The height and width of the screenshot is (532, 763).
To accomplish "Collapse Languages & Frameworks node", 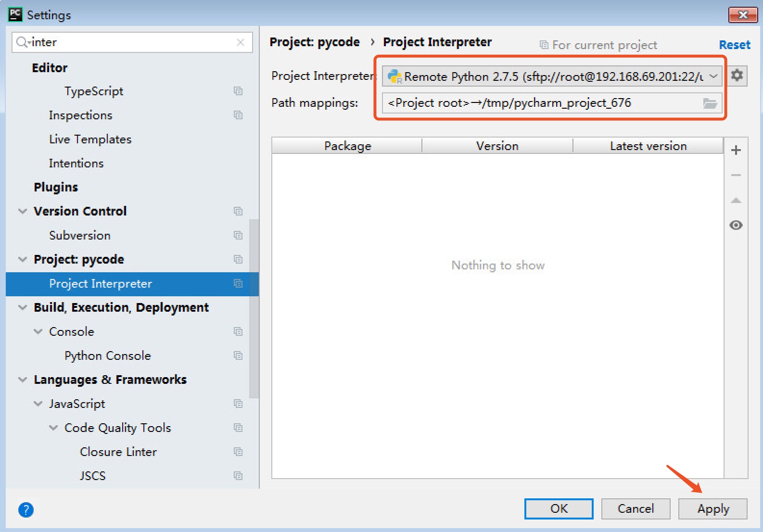I will click(x=23, y=380).
